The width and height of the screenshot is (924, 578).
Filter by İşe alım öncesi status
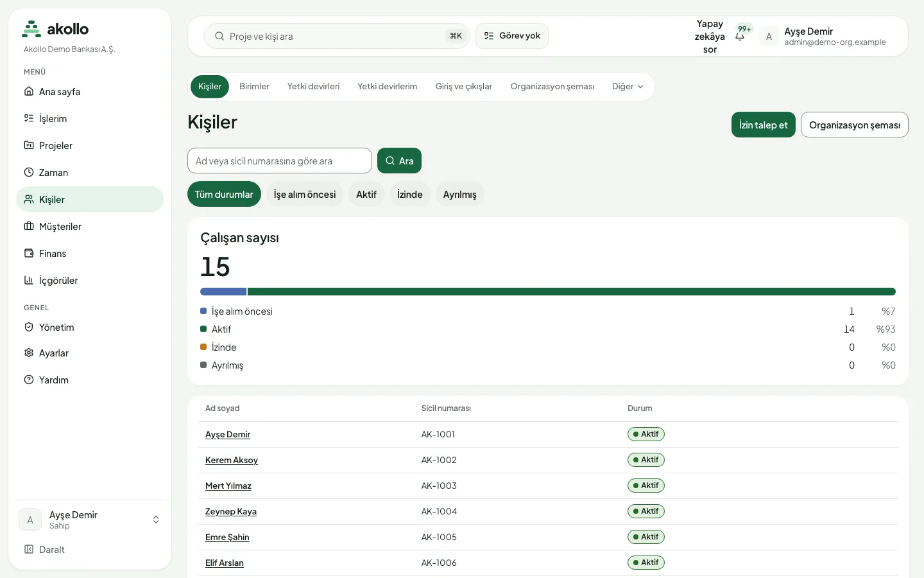coord(305,194)
